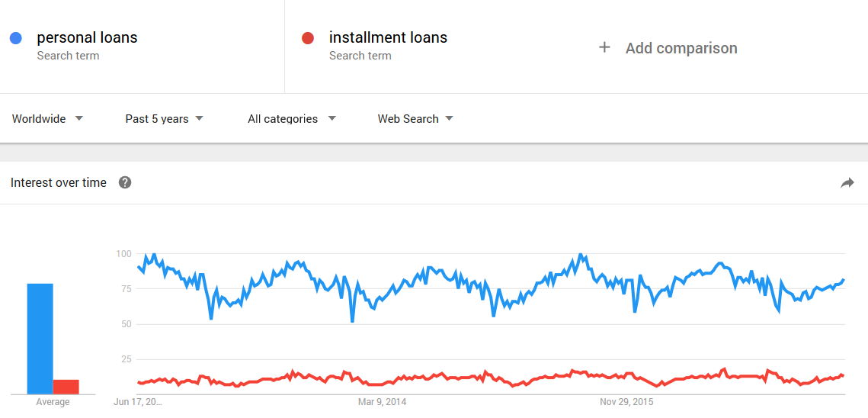Viewport: 868px width, 418px height.
Task: Click Add comparison text
Action: tap(681, 48)
